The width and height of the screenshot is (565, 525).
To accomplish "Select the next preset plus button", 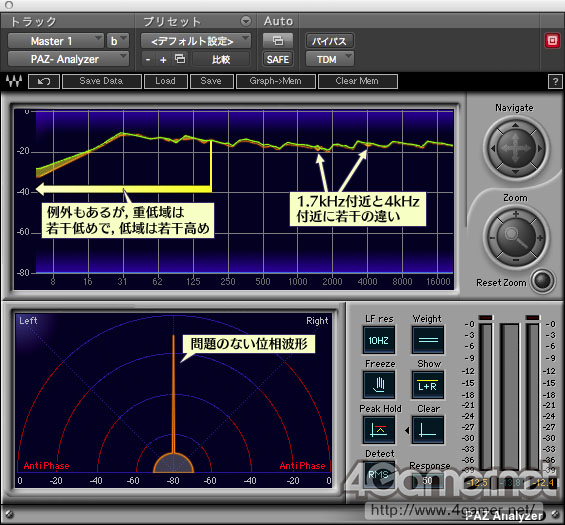I will click(163, 59).
